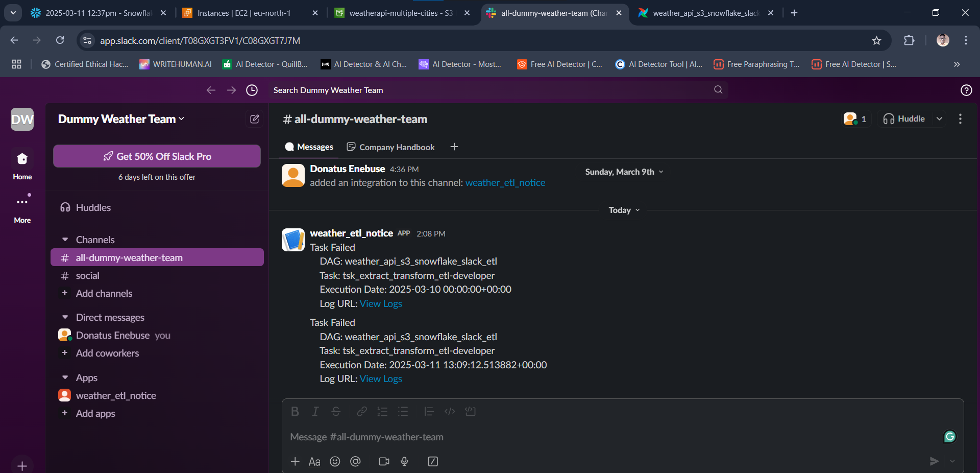Collapse the Channels section

65,240
